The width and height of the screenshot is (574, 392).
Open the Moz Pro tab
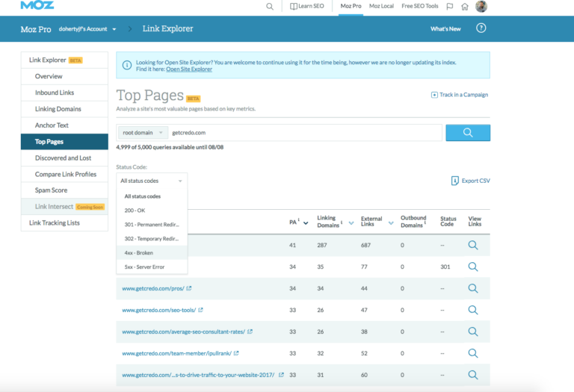tap(351, 6)
